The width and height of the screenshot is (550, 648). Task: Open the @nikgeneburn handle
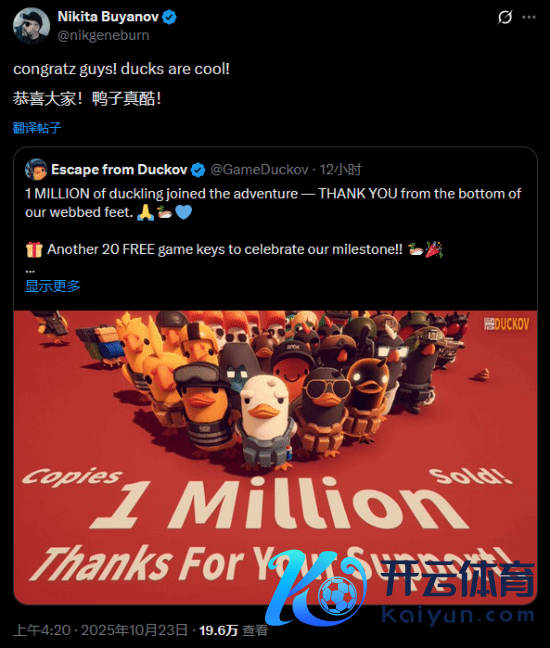[x=103, y=36]
